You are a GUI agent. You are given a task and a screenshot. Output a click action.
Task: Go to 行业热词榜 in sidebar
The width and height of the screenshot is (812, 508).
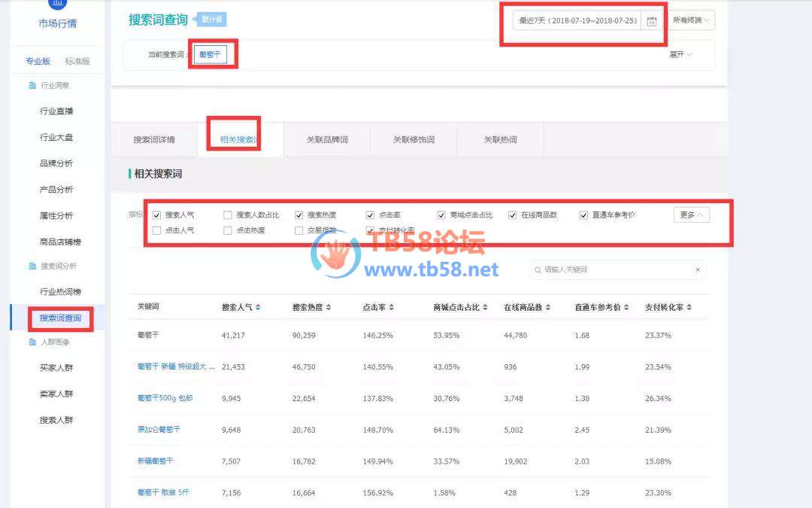[60, 292]
